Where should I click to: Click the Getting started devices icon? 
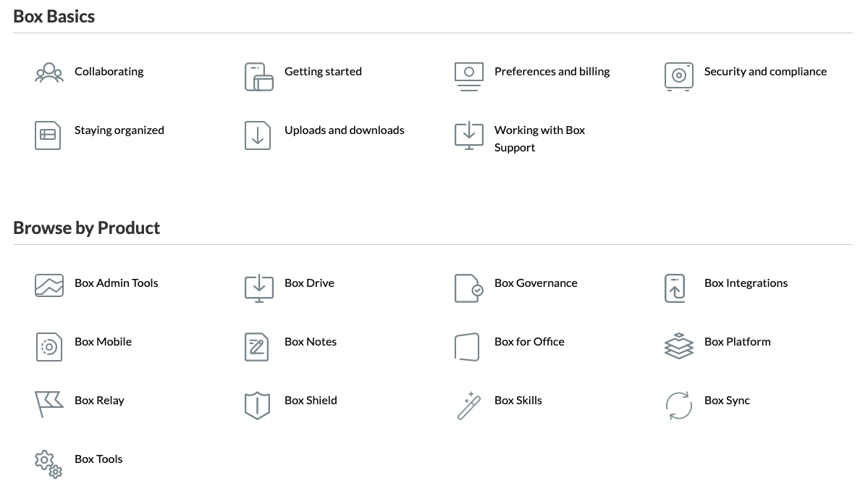(258, 77)
